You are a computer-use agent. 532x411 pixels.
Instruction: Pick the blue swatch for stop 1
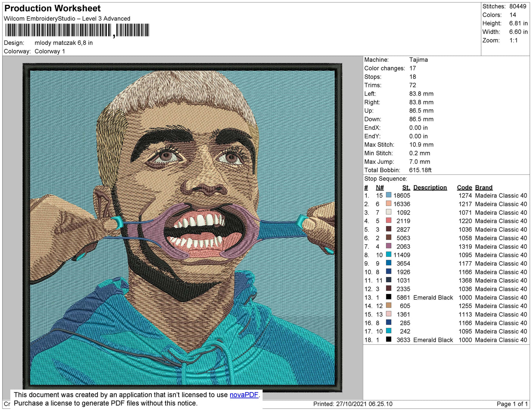388,195
